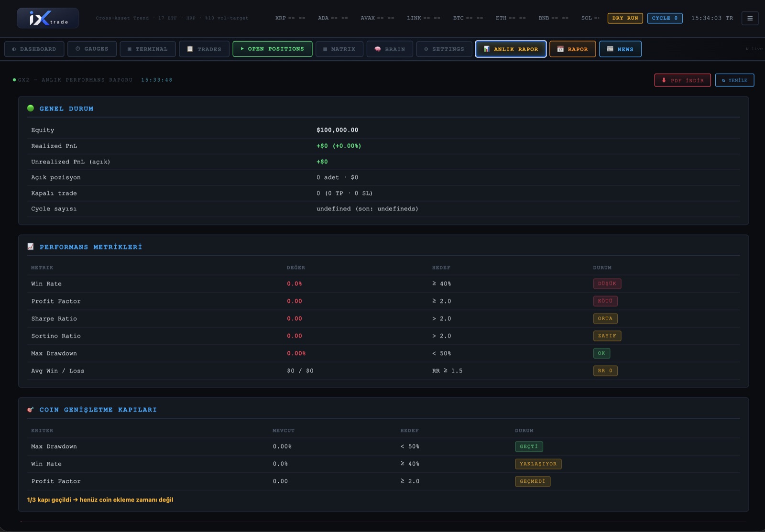Click the ZAYIF badge for Sortino Ratio

pyautogui.click(x=607, y=336)
